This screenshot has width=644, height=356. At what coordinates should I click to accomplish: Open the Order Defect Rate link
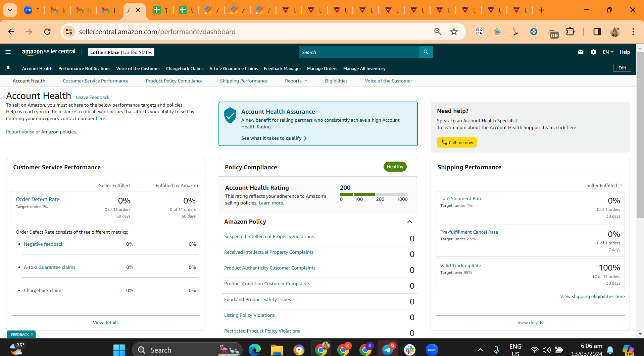coord(38,199)
